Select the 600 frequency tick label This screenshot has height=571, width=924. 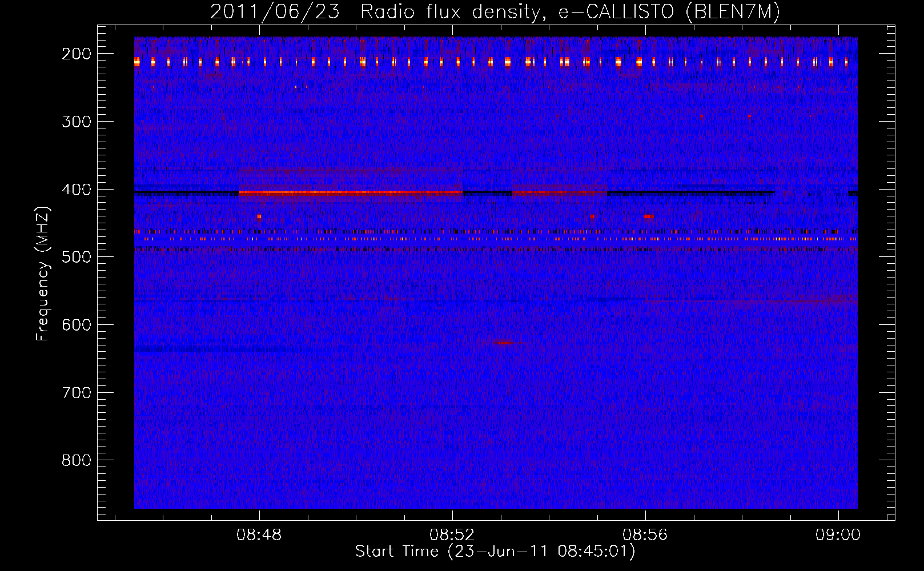click(x=76, y=325)
